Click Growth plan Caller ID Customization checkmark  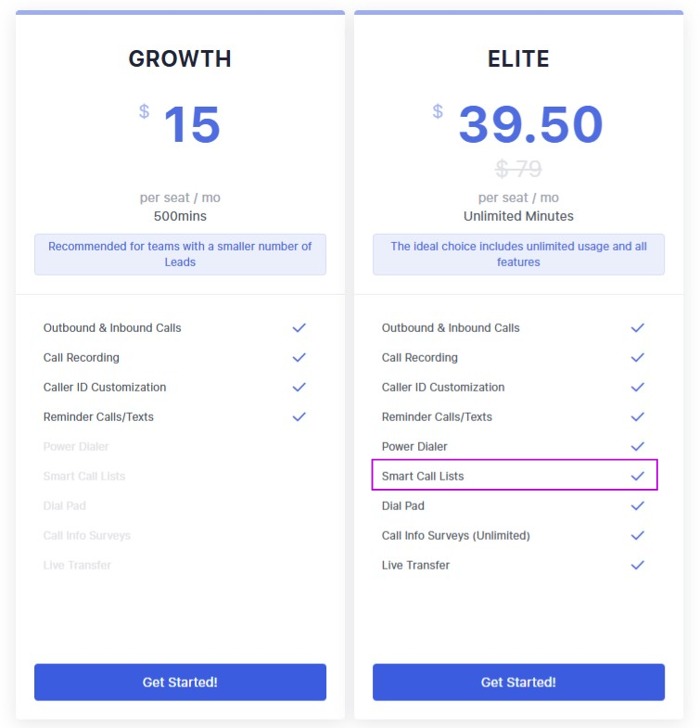299,388
